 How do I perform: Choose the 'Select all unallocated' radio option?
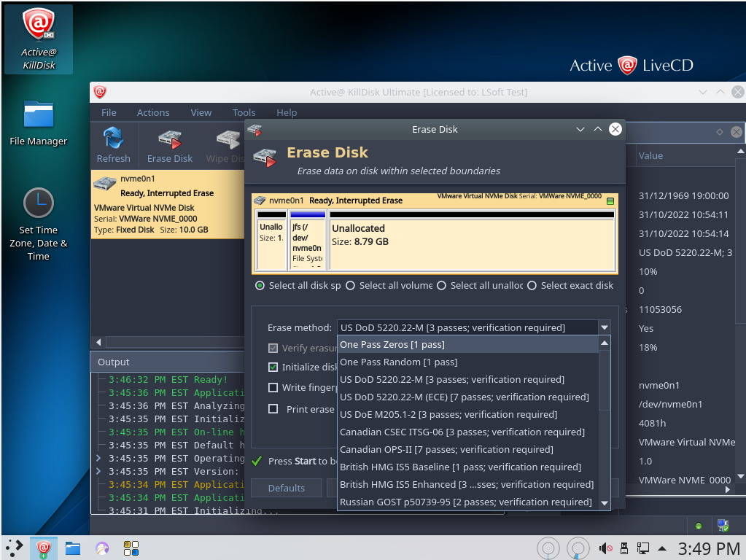click(x=441, y=286)
